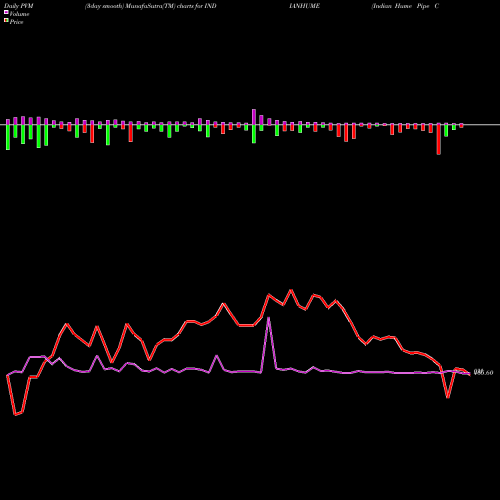500x500 pixels.
Task: Click the Daily PVM title text
Action: coord(18,6)
